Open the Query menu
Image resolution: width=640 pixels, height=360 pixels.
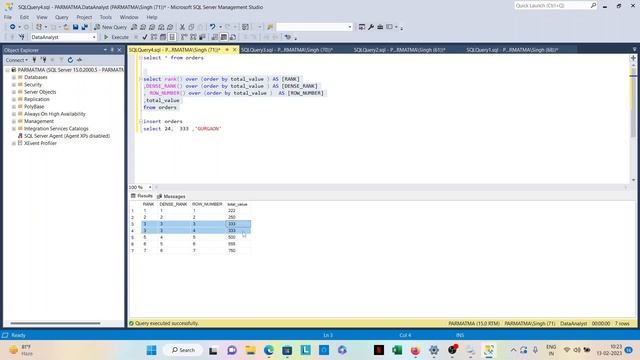coord(62,17)
